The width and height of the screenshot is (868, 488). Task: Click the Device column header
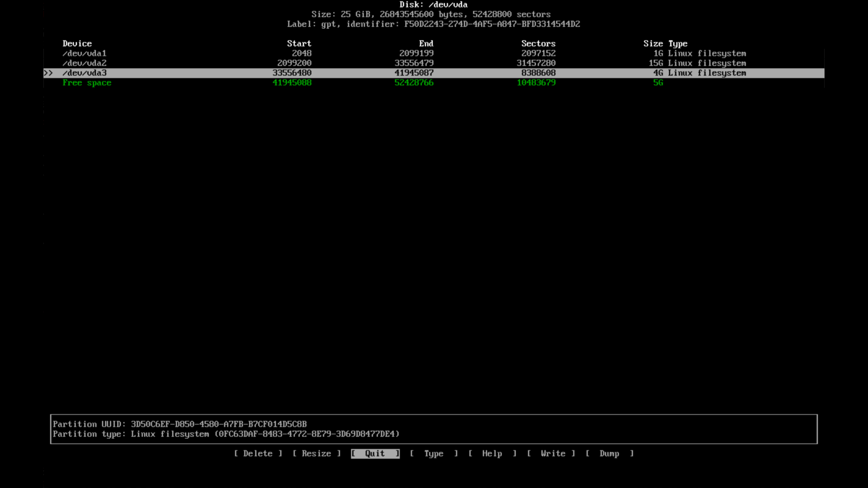[x=77, y=43]
